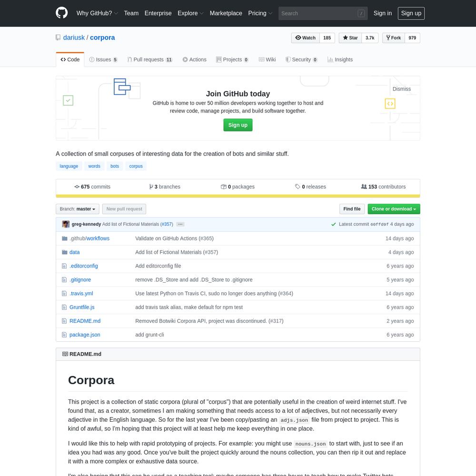Viewport: 476px width, 476px height.
Task: Select the language topic tag
Action: (x=69, y=166)
